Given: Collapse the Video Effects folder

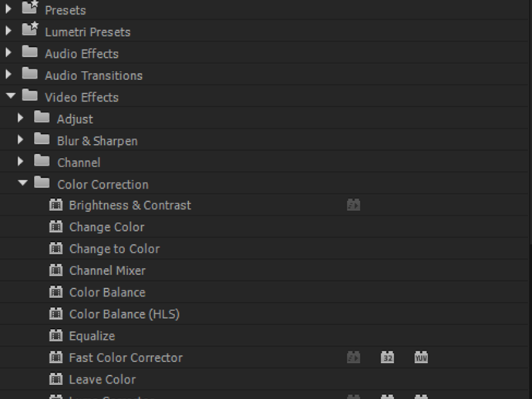Looking at the screenshot, I should point(9,97).
